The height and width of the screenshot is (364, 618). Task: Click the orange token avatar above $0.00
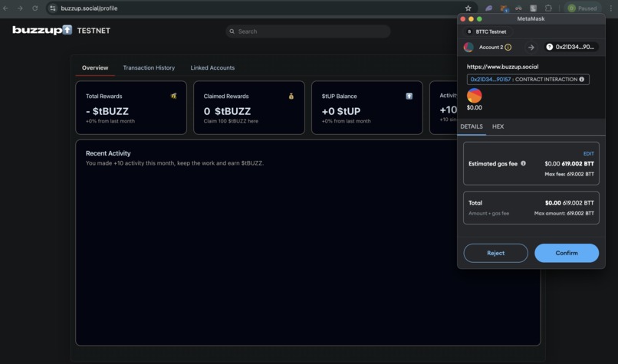(x=474, y=96)
